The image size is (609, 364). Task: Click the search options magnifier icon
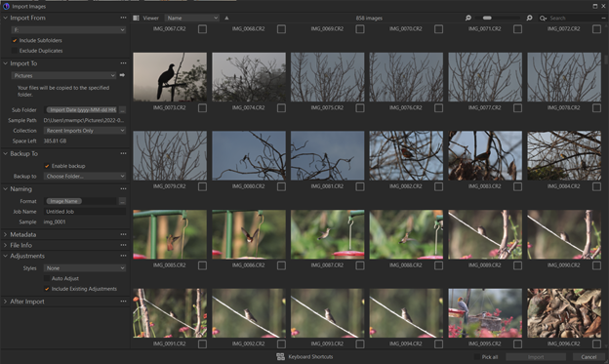543,18
